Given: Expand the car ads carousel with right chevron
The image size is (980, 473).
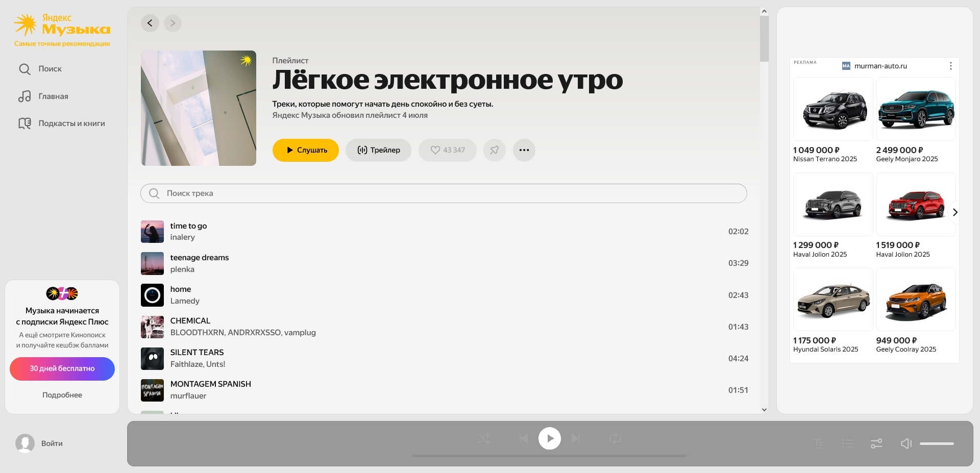Looking at the screenshot, I should click(955, 212).
